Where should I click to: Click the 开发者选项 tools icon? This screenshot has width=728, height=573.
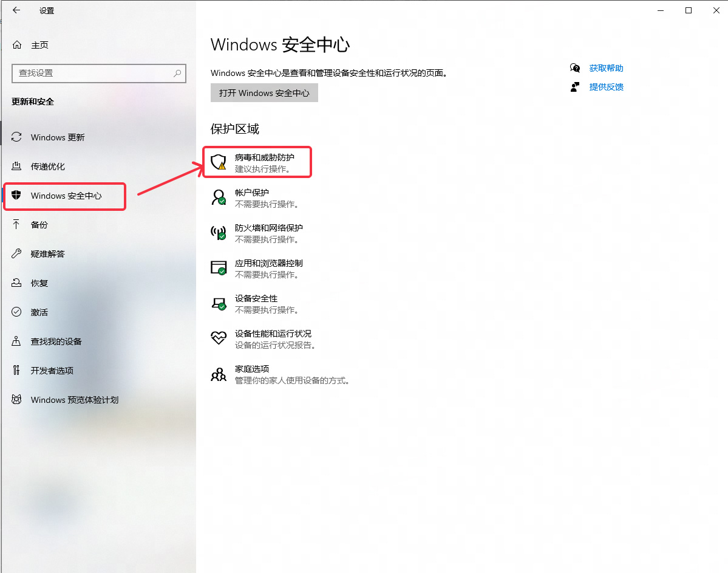tap(17, 371)
